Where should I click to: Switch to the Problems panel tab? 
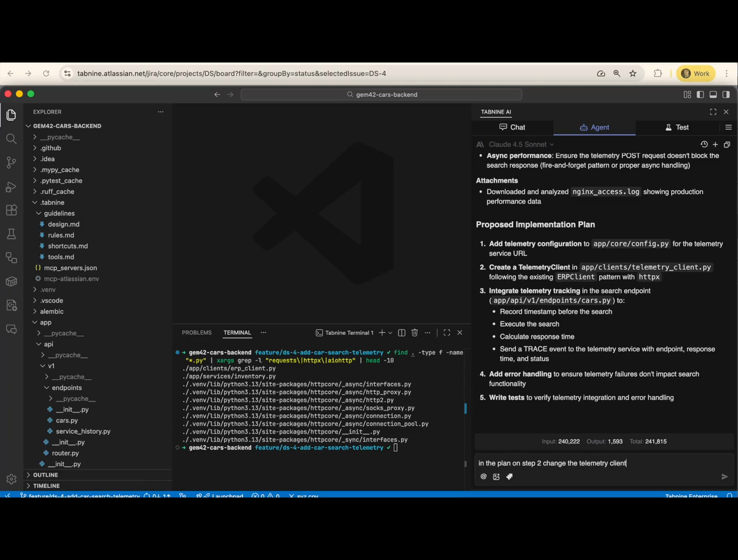pyautogui.click(x=197, y=332)
